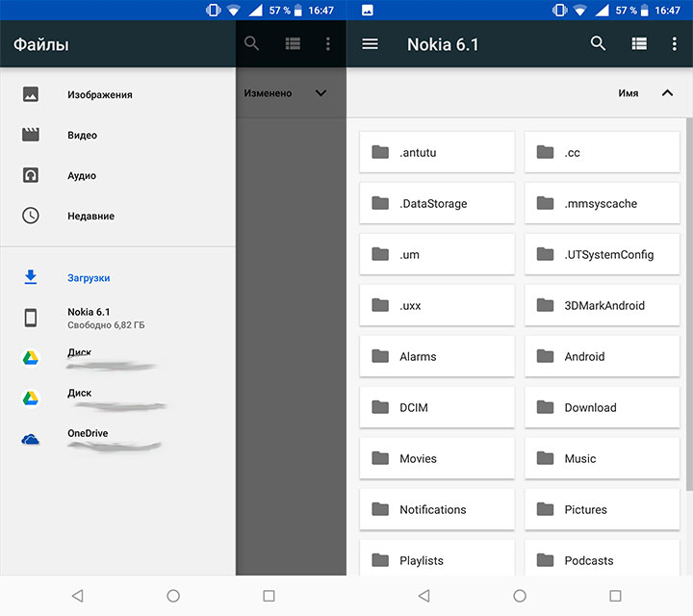Go to Загрузки downloads
The image size is (693, 616).
click(x=89, y=278)
